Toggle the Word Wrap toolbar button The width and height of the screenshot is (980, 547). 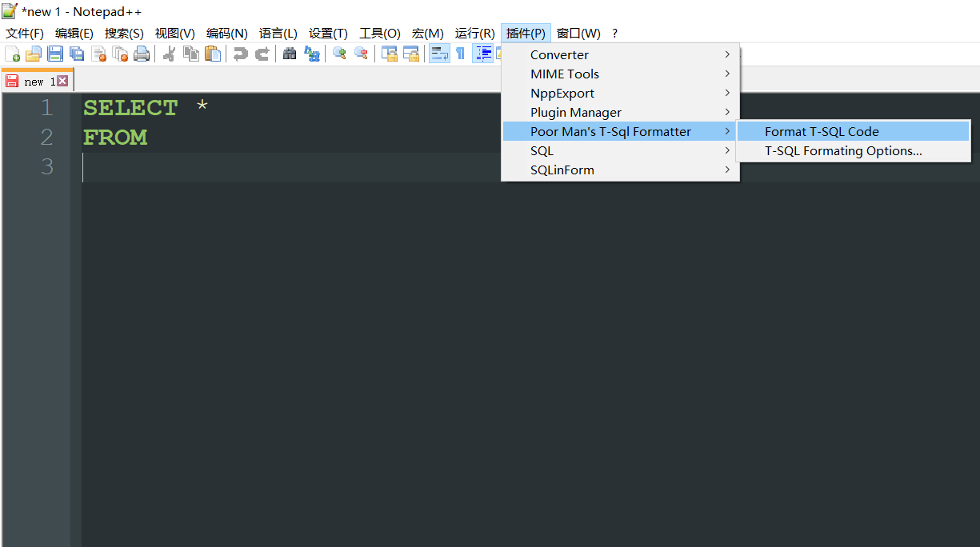click(x=439, y=54)
